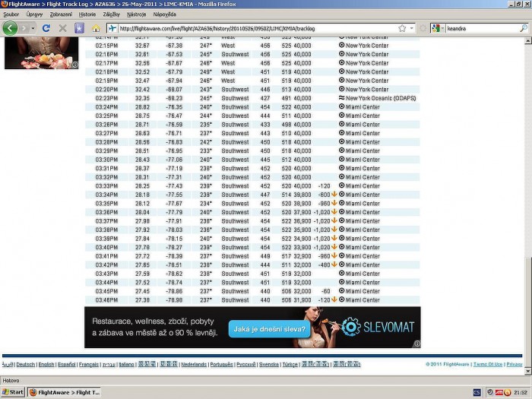
Task: Click the vertical scrollbar down arrow
Action: click(528, 371)
